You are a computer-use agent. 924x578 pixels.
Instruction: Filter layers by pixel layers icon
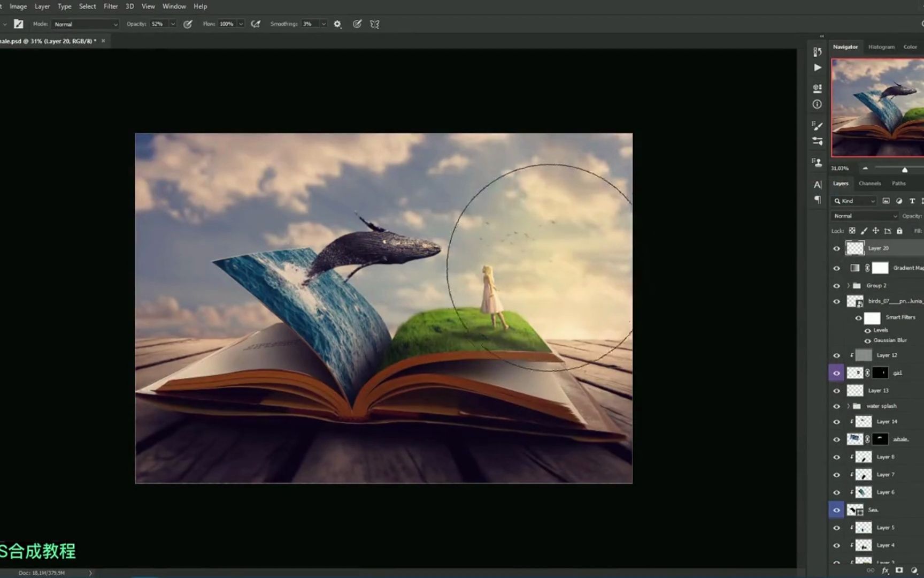pyautogui.click(x=886, y=201)
